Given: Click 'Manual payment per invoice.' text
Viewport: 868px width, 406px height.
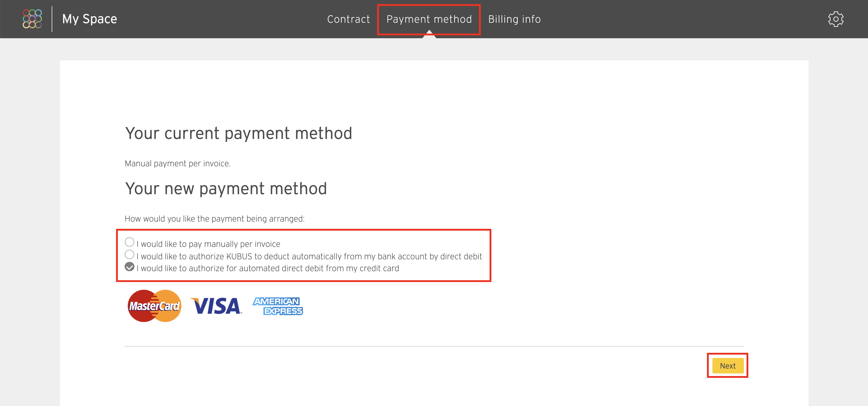Looking at the screenshot, I should click(178, 163).
